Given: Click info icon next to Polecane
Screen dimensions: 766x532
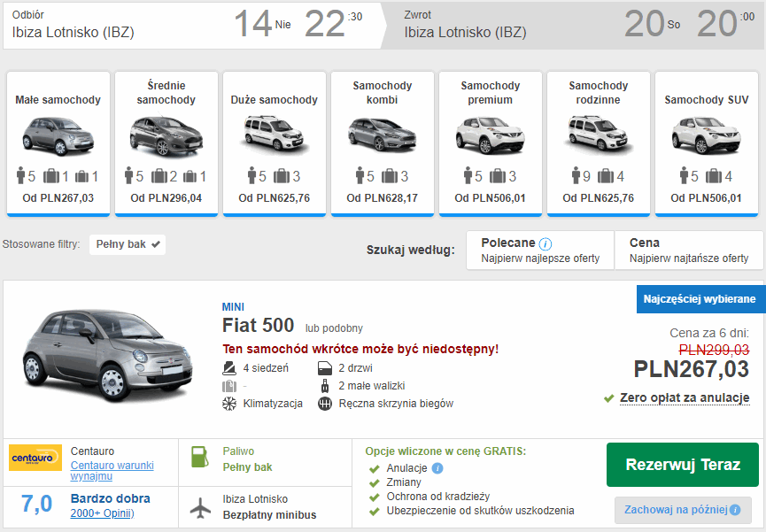Looking at the screenshot, I should pos(545,243).
